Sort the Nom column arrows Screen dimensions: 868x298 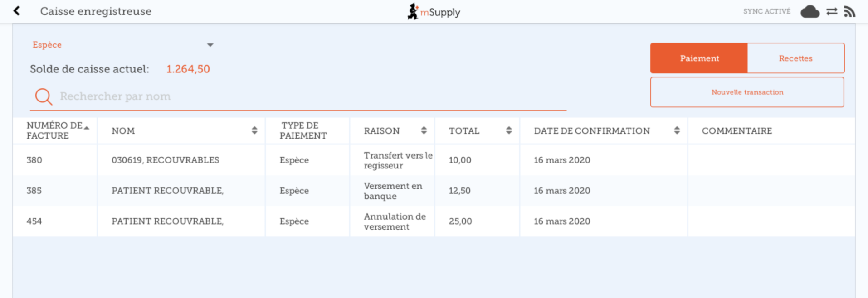coord(254,130)
